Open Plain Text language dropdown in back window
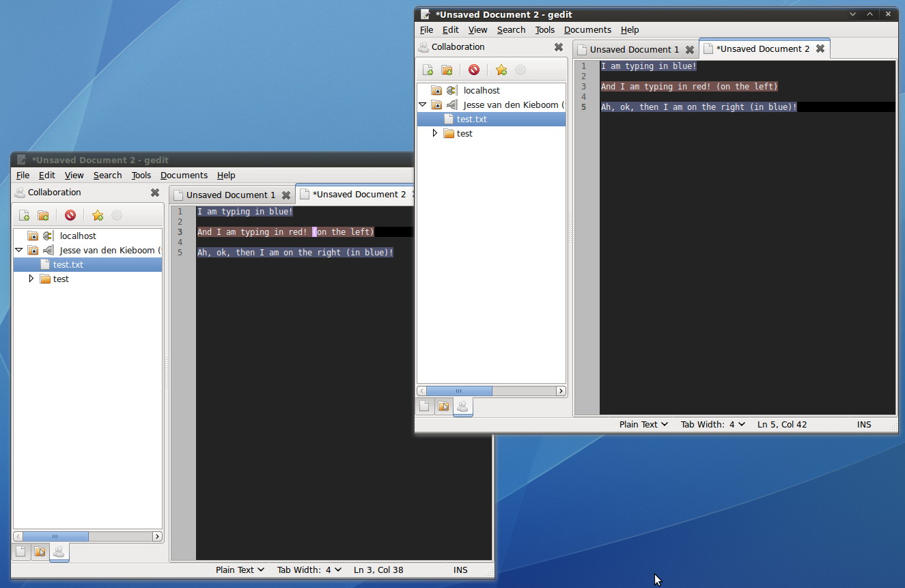 [x=240, y=570]
